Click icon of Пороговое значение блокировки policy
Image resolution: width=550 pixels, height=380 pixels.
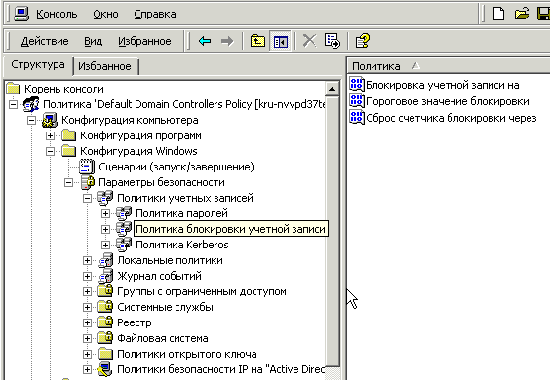pyautogui.click(x=357, y=101)
